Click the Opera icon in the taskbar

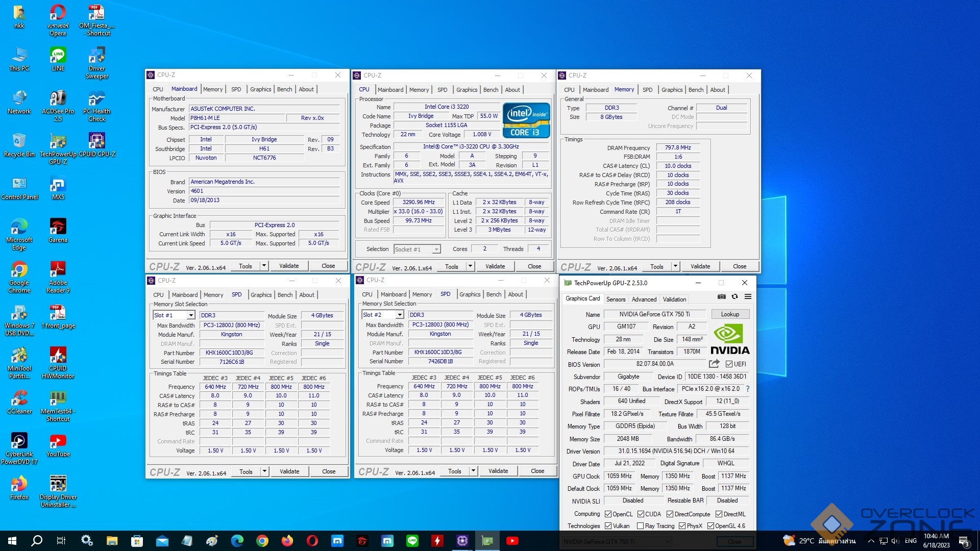[312, 541]
